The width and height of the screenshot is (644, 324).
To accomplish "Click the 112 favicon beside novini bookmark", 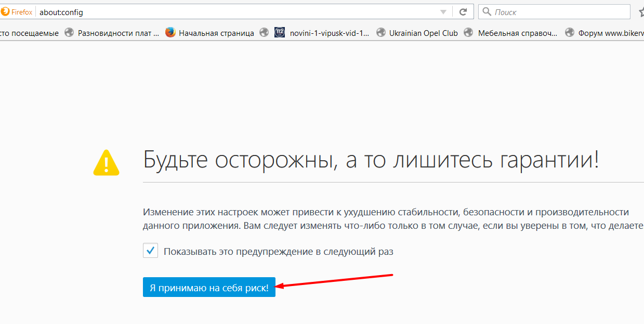I will tap(279, 32).
